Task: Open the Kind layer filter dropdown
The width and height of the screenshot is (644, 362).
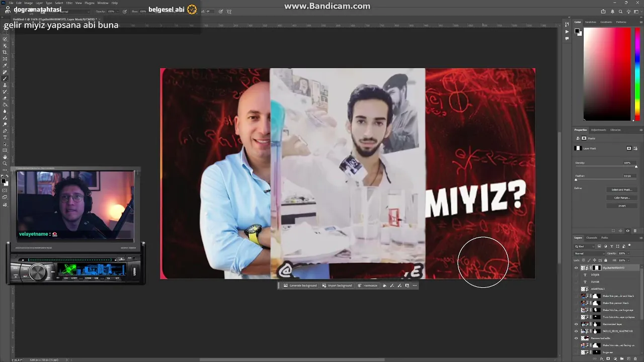Action: pos(585,246)
